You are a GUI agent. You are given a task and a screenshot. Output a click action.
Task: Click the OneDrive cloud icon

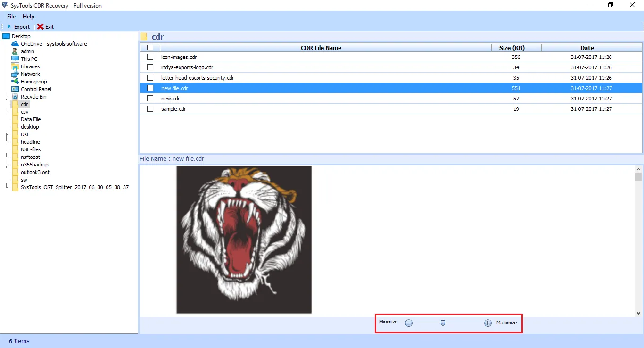(x=15, y=44)
